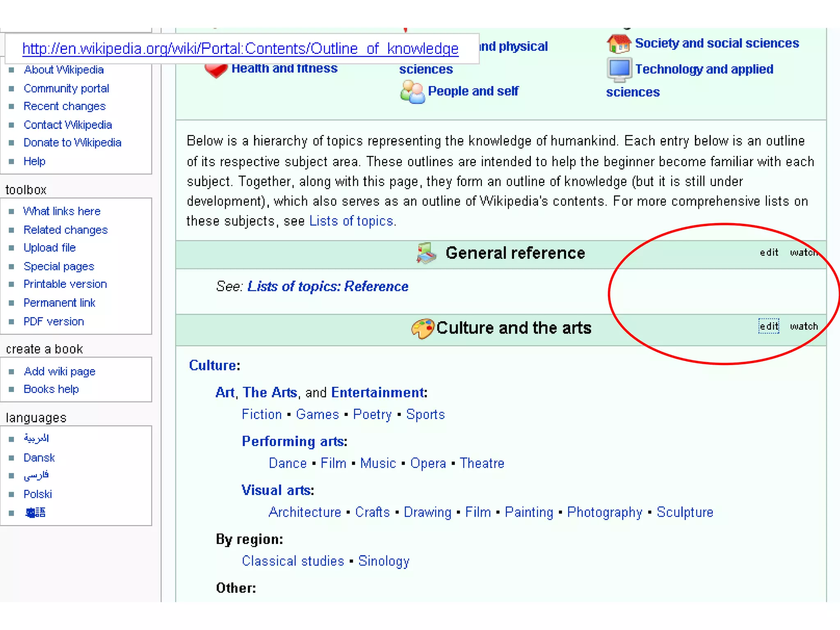Image resolution: width=840 pixels, height=630 pixels.
Task: Click the Society and social sciences house icon
Action: 619,43
